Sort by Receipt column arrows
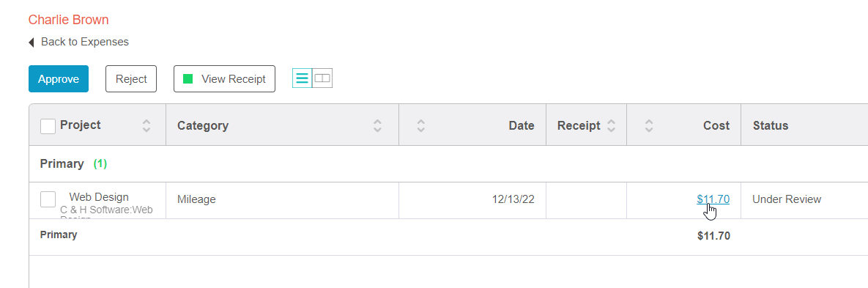Image resolution: width=868 pixels, height=288 pixels. [x=611, y=125]
